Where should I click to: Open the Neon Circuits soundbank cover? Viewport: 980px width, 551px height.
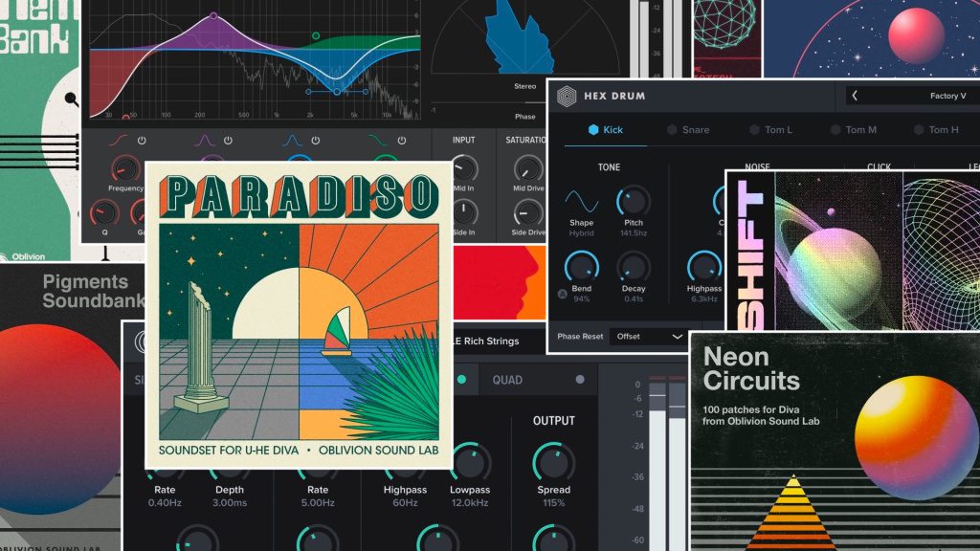pos(835,442)
